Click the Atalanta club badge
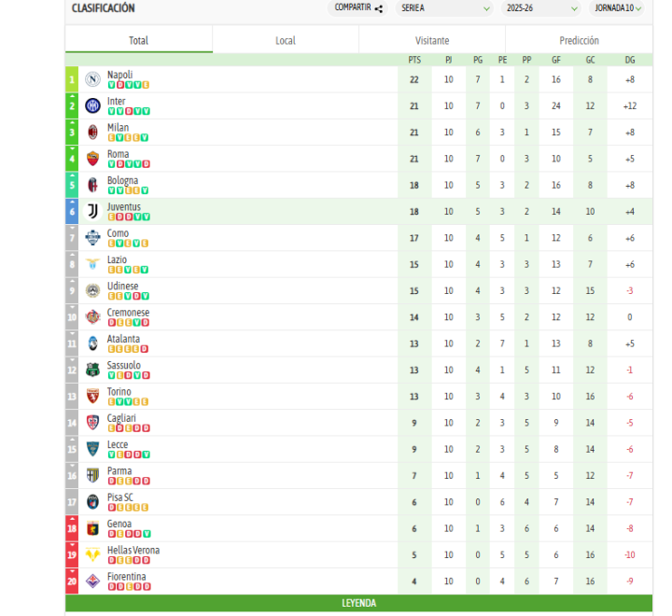Image resolution: width=672 pixels, height=616 pixels. pos(92,343)
